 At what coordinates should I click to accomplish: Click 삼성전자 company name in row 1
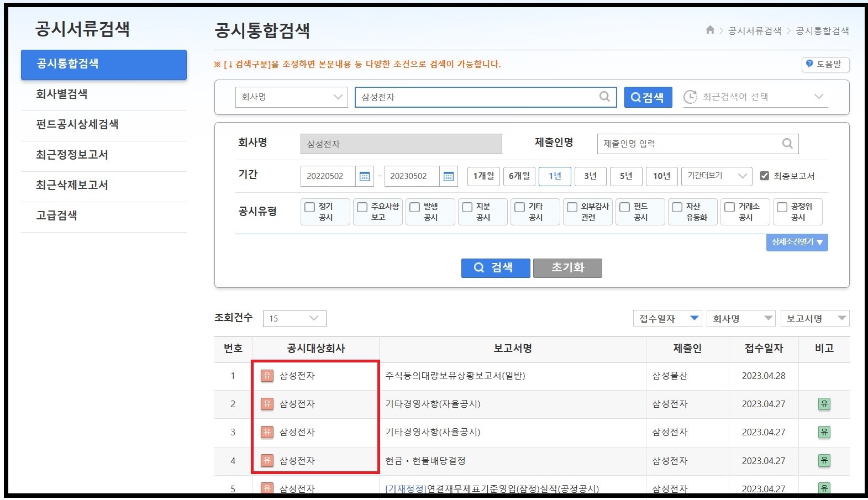click(297, 376)
